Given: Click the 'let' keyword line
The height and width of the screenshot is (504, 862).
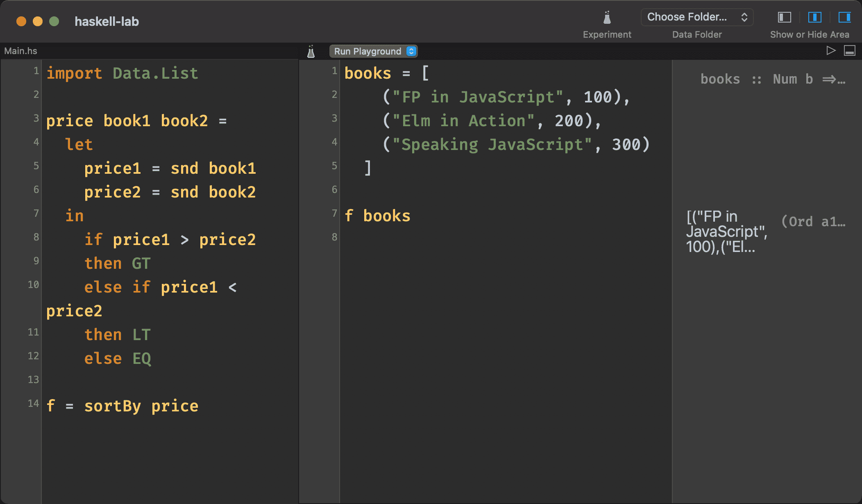Looking at the screenshot, I should 79,145.
